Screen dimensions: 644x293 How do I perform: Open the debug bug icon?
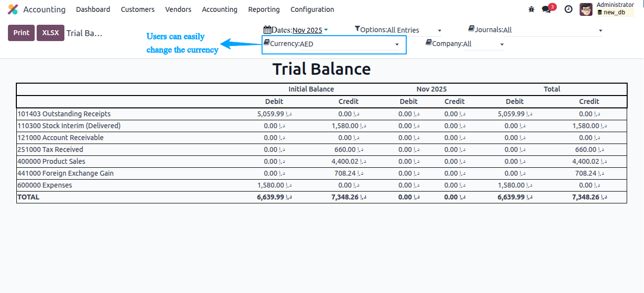pos(532,9)
